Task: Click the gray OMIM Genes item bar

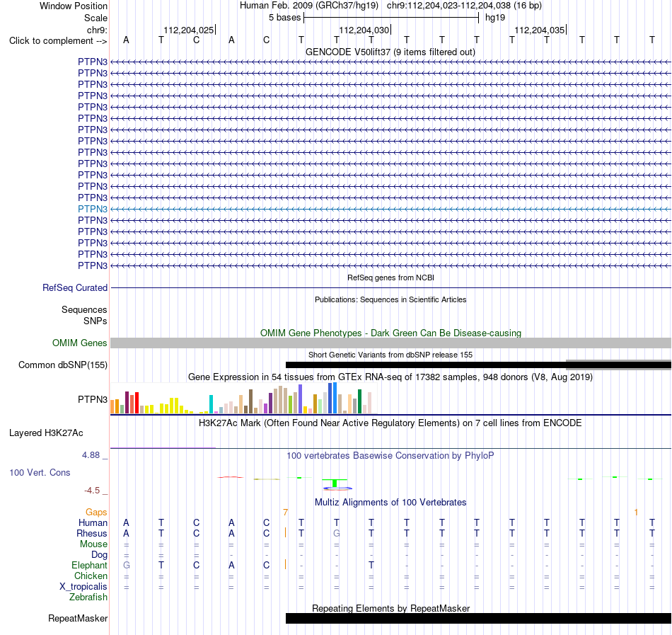Action: tap(391, 343)
